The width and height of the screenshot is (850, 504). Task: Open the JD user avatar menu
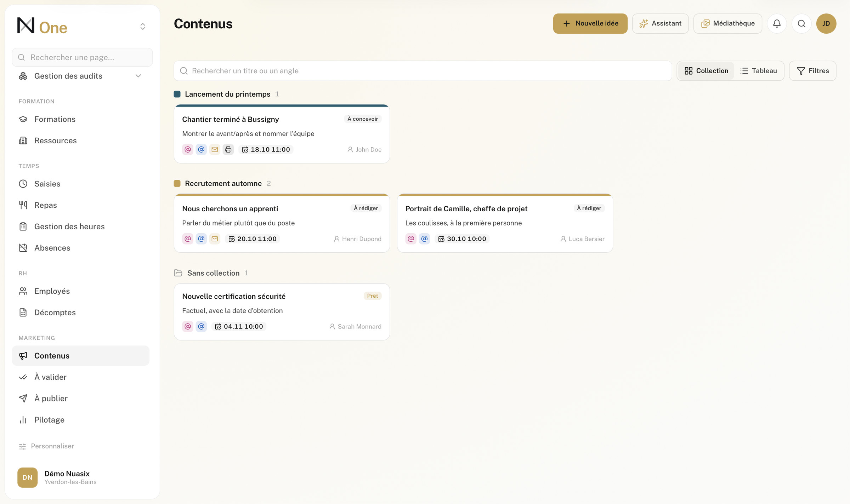(826, 23)
